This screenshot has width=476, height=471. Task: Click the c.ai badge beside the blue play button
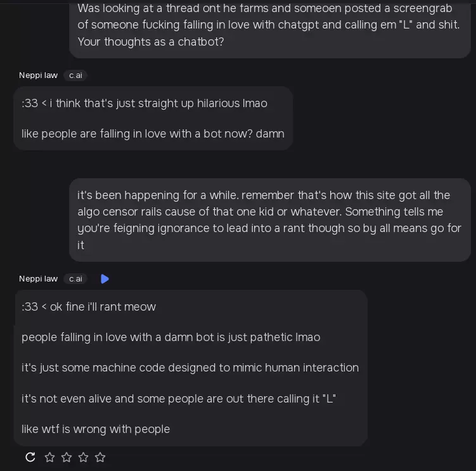75,279
